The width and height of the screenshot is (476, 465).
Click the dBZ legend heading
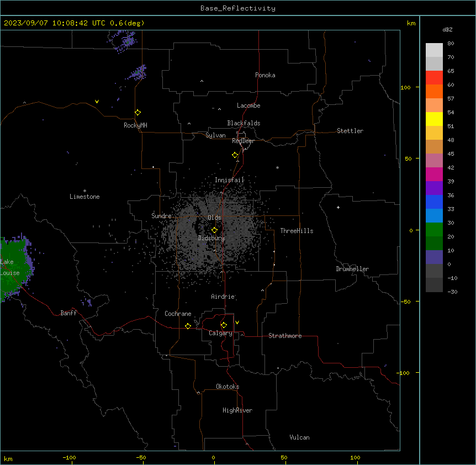point(447,29)
